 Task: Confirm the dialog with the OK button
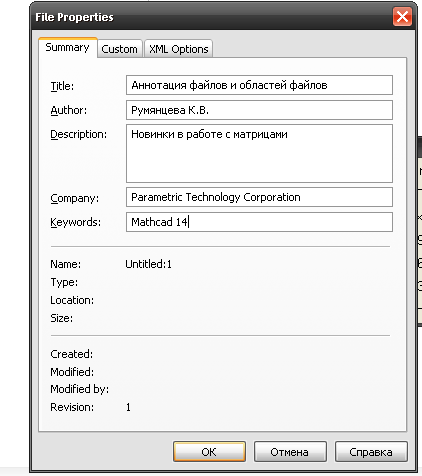pyautogui.click(x=209, y=452)
